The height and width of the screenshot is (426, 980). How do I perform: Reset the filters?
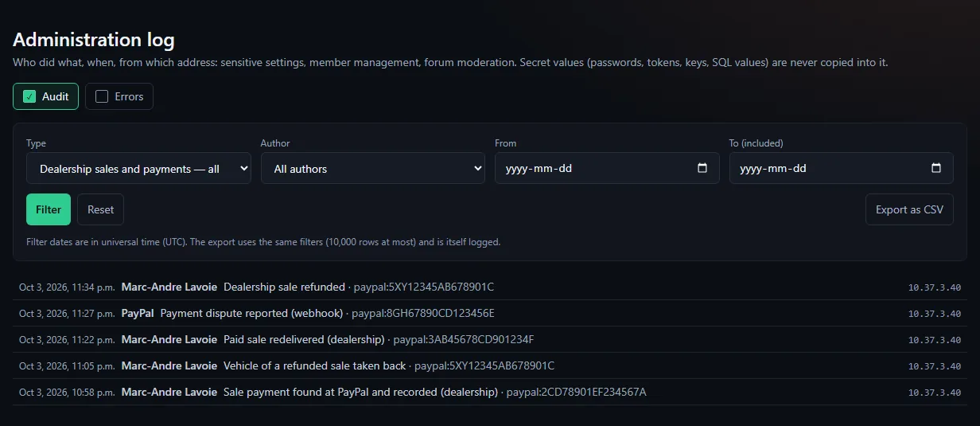(101, 209)
